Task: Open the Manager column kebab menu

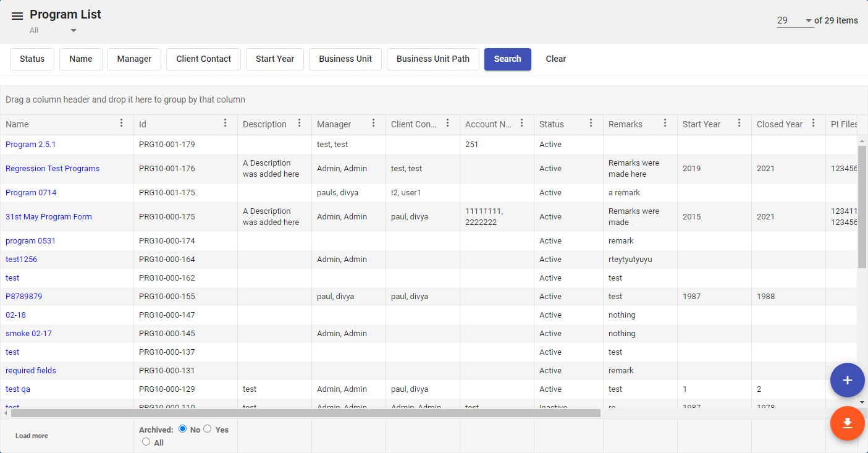Action: coord(374,124)
